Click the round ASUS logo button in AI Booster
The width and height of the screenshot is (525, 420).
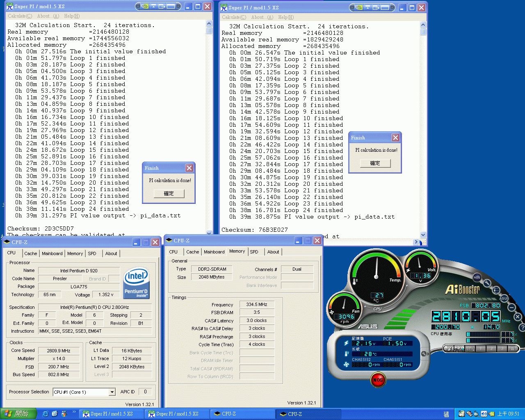(x=504, y=298)
